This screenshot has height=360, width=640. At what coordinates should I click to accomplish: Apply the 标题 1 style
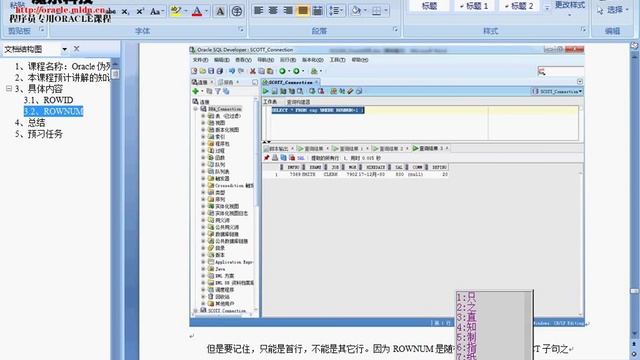pos(474,6)
